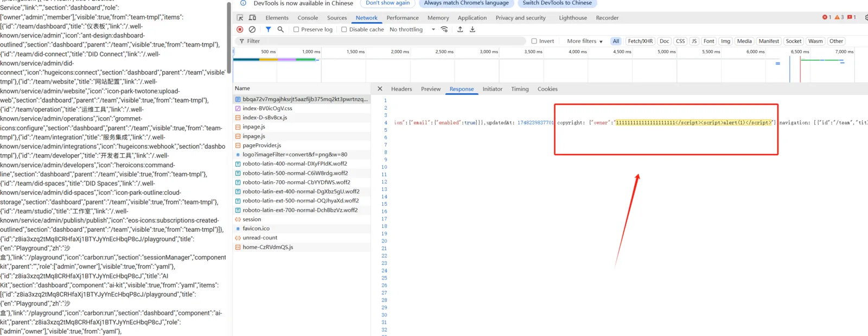Image resolution: width=868 pixels, height=336 pixels.
Task: Stop recording network log
Action: tap(240, 29)
